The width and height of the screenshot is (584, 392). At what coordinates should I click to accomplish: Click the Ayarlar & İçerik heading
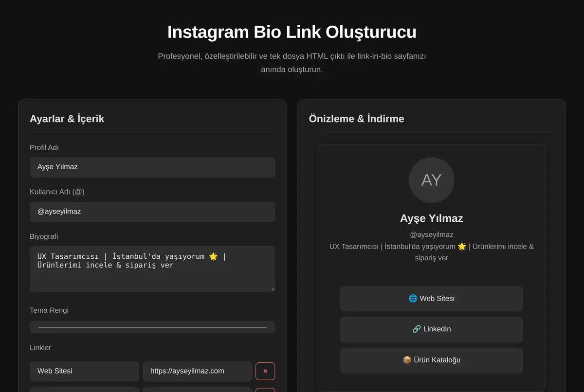[x=67, y=119]
